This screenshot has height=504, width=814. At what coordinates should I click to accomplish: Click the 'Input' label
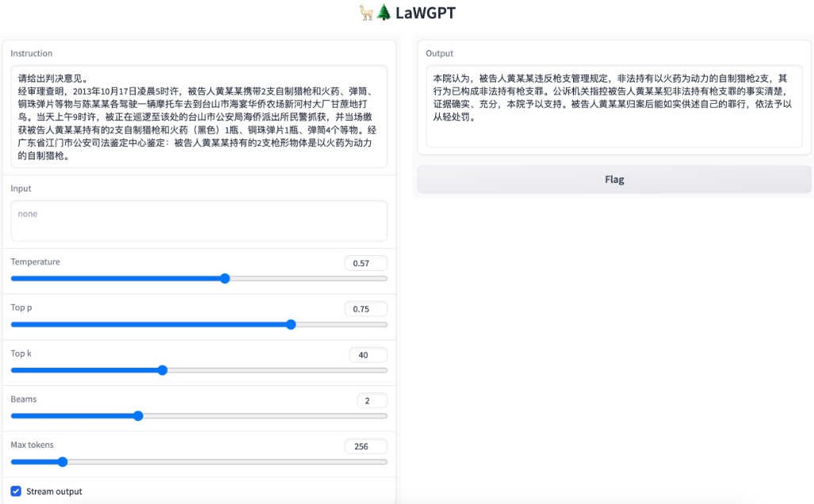pos(21,189)
